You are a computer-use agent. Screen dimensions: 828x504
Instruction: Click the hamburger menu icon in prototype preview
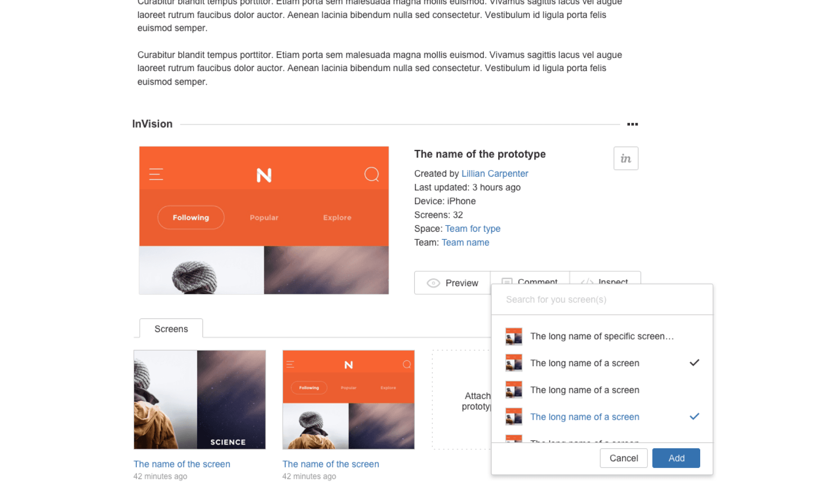(x=156, y=174)
